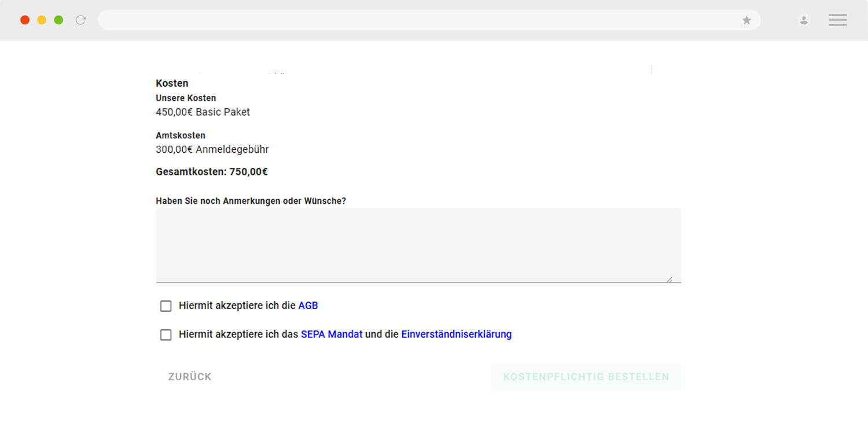
Task: Focus the Anmerkungen oder Wünsche text area
Action: point(418,245)
